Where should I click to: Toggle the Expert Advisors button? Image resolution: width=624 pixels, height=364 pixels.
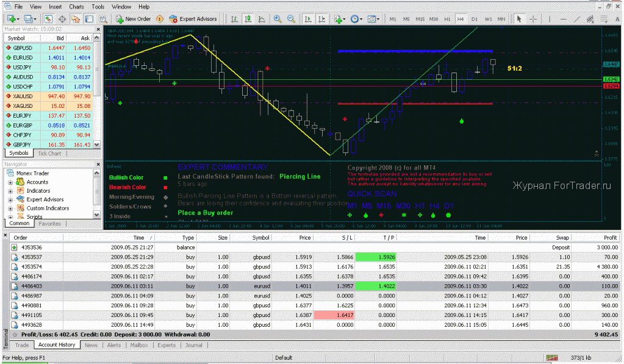[x=192, y=19]
